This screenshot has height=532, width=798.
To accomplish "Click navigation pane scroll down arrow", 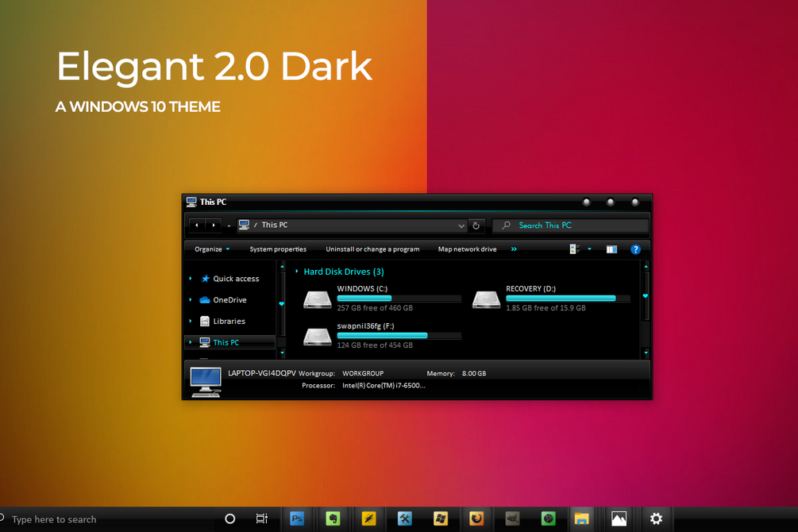I will coord(283,353).
